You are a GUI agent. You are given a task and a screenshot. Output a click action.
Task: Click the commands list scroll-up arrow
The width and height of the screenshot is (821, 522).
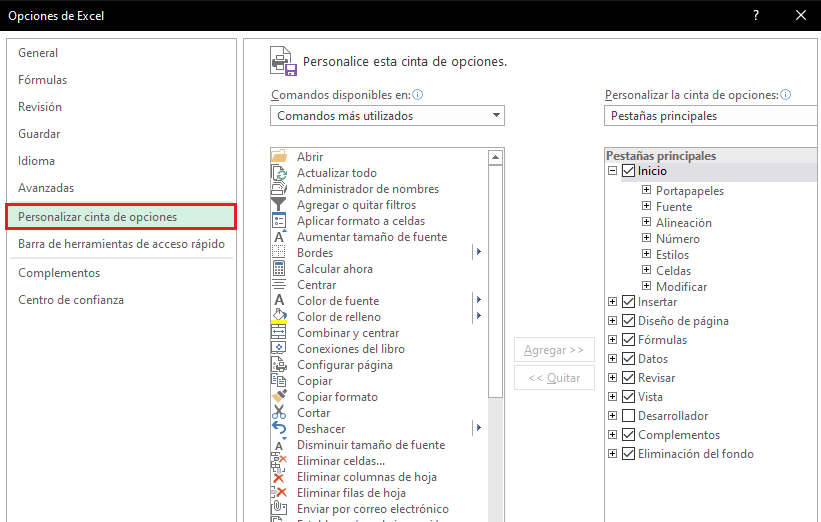495,157
